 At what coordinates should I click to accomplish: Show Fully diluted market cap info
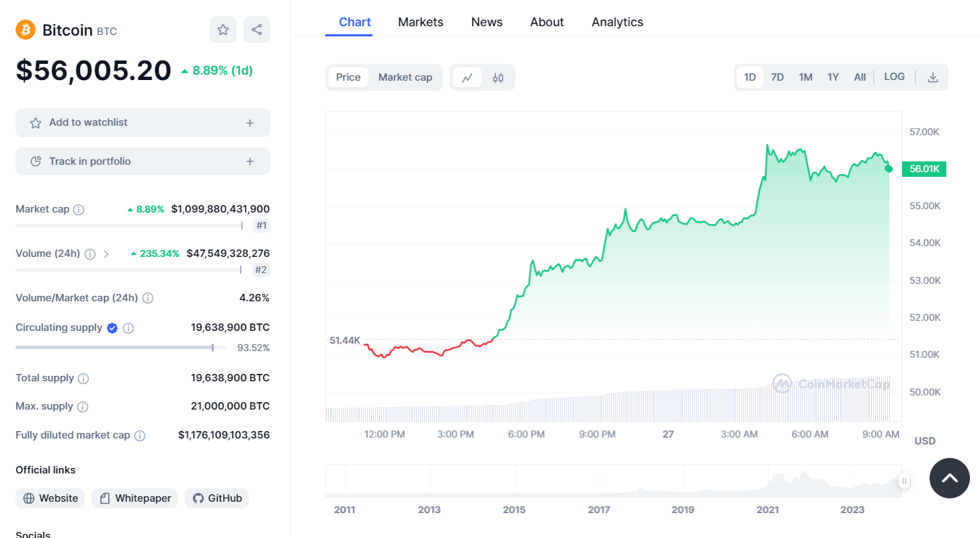(x=140, y=436)
